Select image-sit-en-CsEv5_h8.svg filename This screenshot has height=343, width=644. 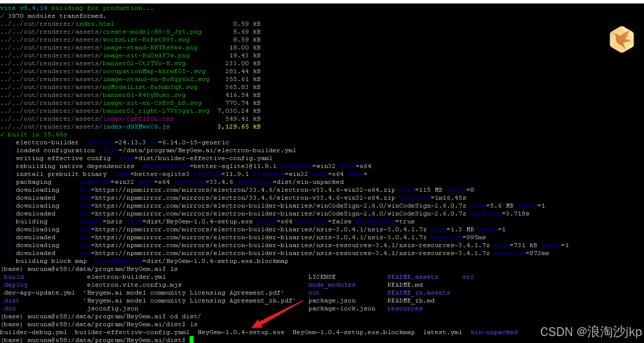(152, 103)
